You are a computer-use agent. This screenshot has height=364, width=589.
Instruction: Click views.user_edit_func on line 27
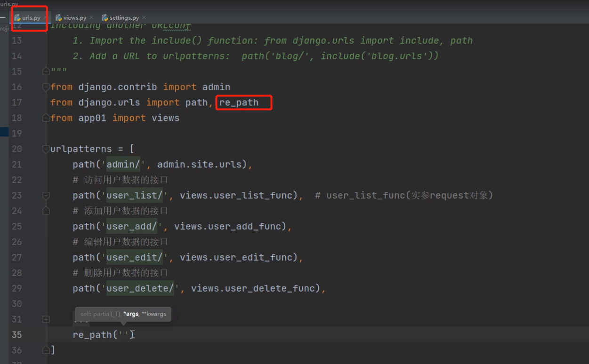[236, 258]
